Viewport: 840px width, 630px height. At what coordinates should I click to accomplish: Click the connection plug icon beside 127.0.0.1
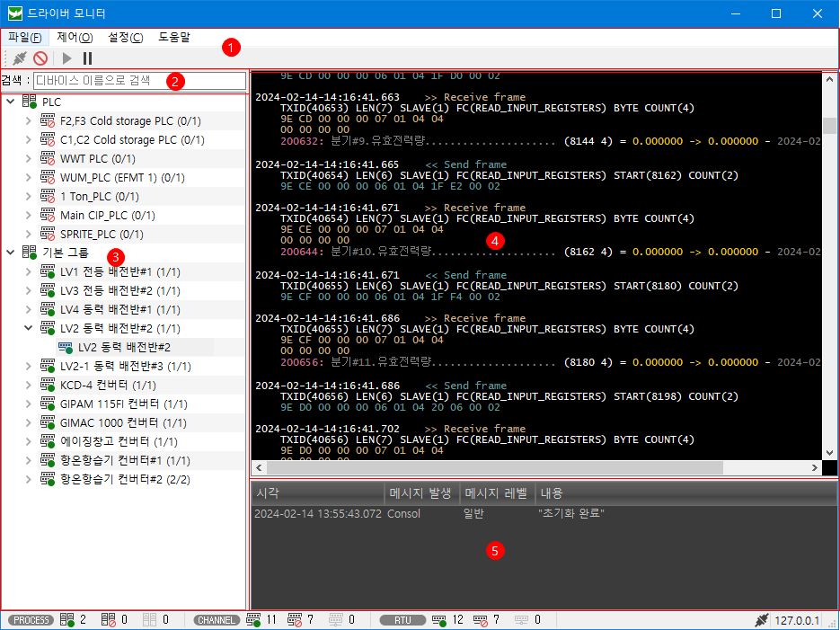click(x=762, y=620)
